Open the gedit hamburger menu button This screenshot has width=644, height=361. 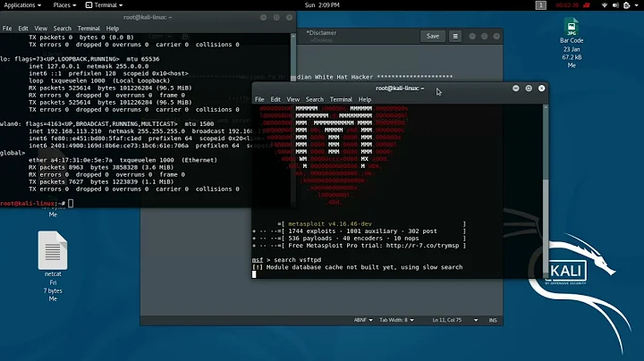[x=455, y=36]
